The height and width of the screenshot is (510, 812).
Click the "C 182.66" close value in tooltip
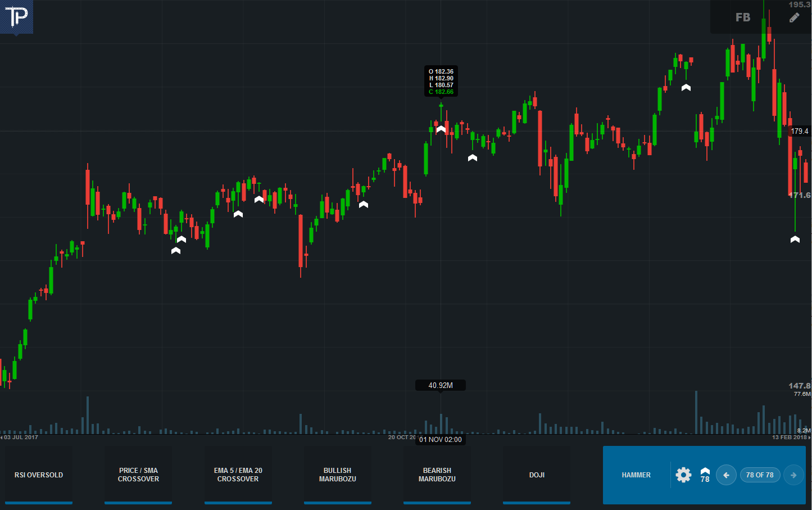pos(441,92)
